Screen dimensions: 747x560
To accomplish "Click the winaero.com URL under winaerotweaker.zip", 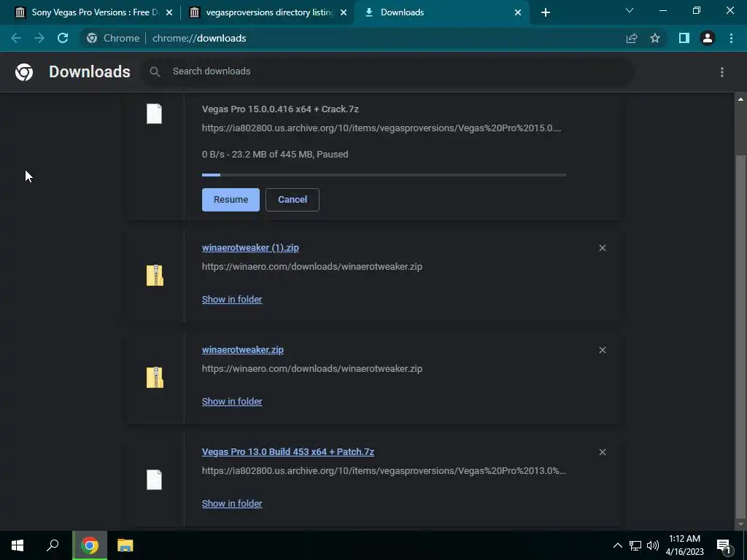I will click(x=312, y=368).
